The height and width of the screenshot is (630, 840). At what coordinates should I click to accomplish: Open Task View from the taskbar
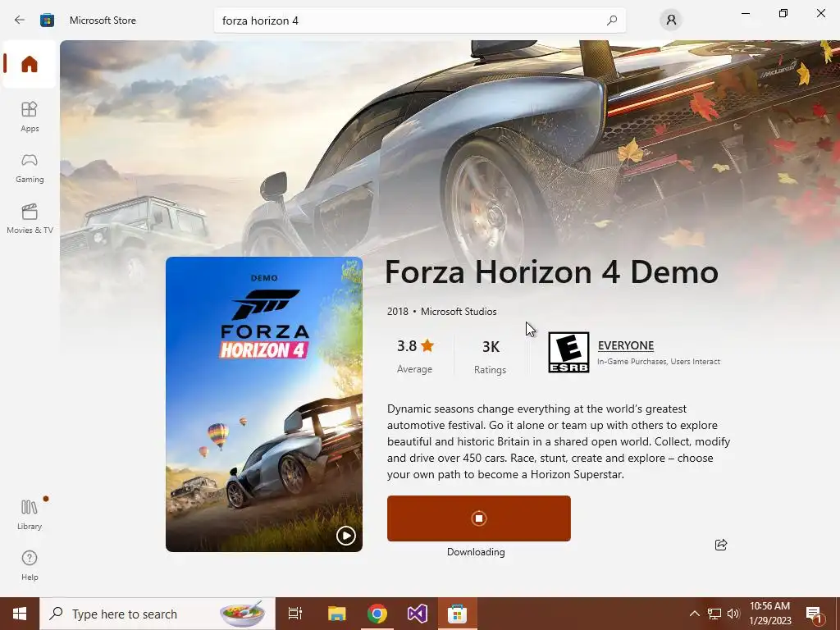pos(294,614)
